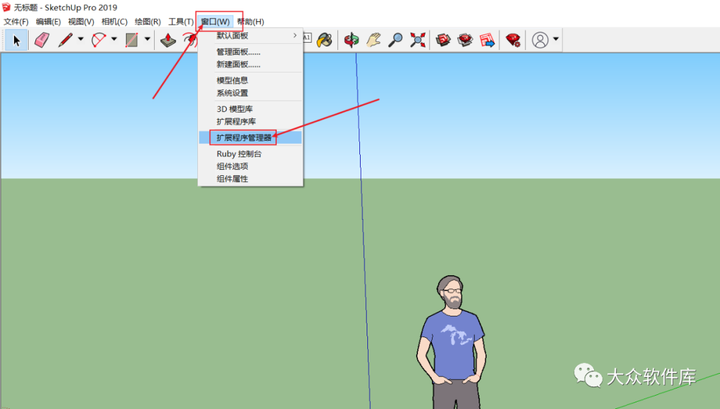Screen dimensions: 720x409
Task: Activate the Orbit tool
Action: click(351, 40)
